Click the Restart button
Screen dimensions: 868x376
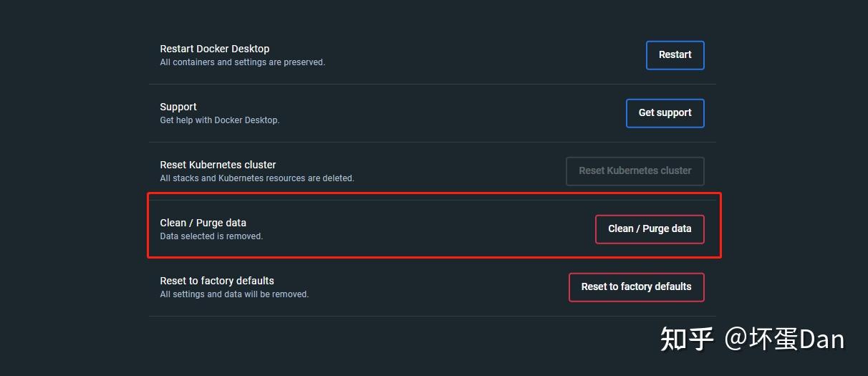tap(675, 55)
